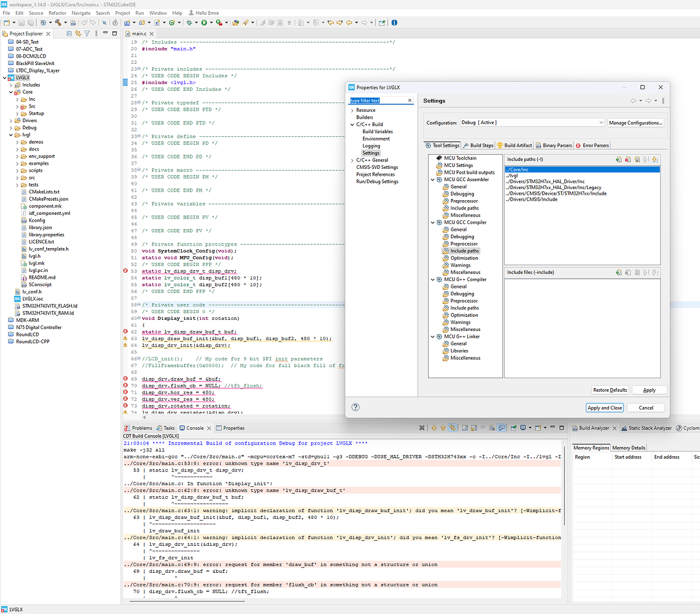Open the Information Center icon in toolbar

click(394, 23)
